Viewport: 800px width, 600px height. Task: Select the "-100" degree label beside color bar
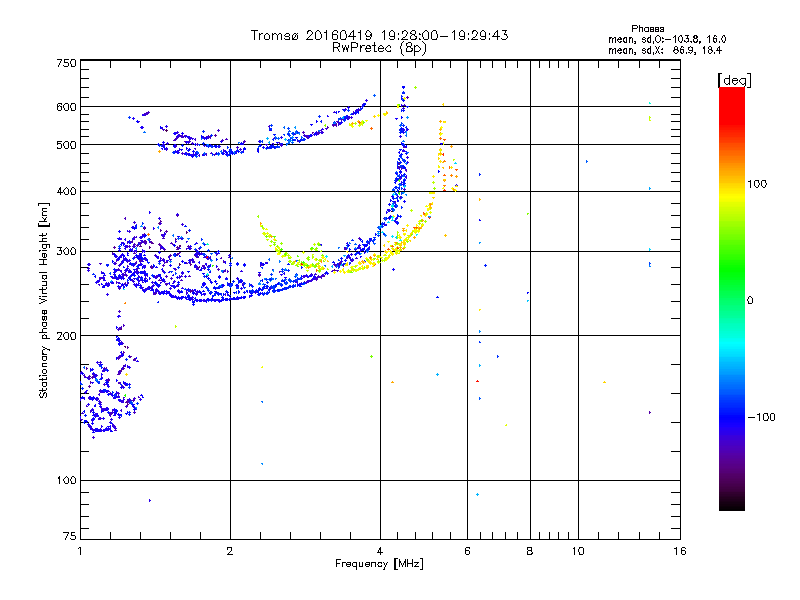(761, 417)
